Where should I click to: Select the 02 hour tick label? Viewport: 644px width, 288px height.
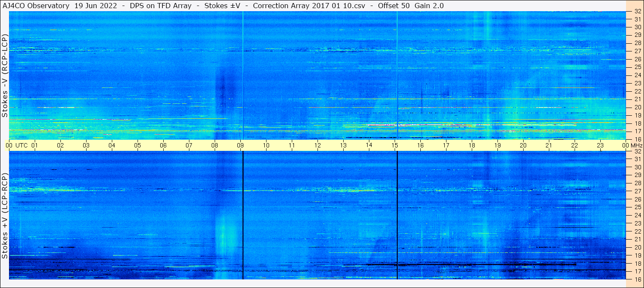60,145
